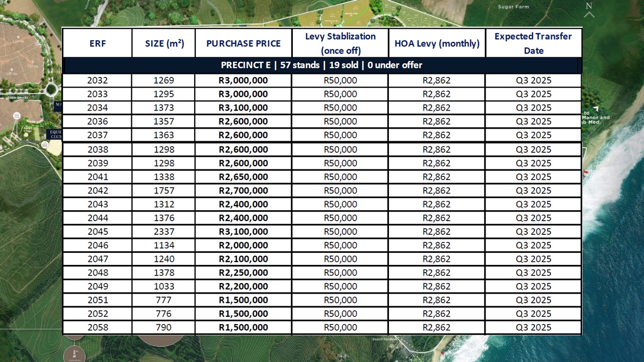Click the 'Sugar Farm' map label

[513, 7]
